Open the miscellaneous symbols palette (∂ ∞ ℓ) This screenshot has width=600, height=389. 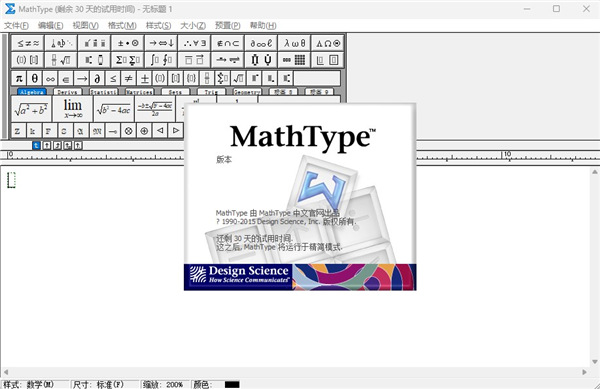[261, 43]
